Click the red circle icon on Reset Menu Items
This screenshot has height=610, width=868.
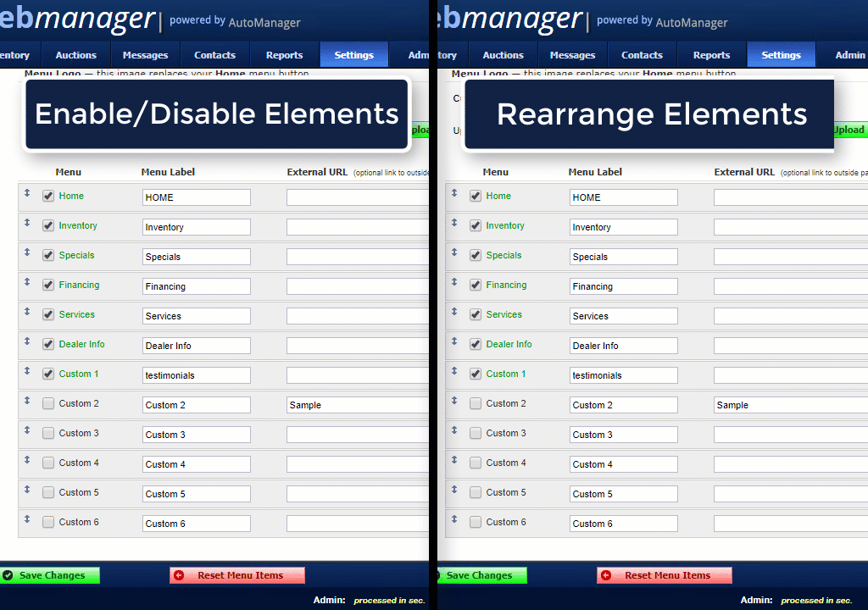(x=179, y=575)
